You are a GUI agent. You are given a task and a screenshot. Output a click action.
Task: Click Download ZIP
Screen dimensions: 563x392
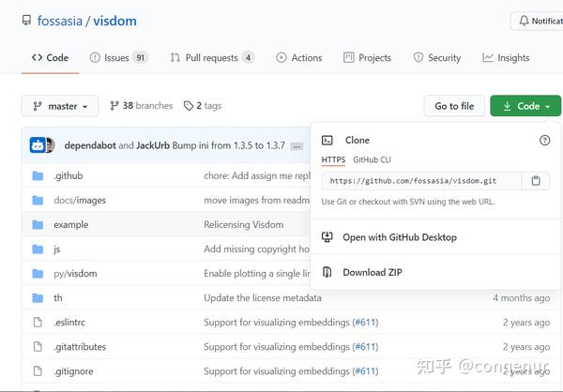point(372,272)
